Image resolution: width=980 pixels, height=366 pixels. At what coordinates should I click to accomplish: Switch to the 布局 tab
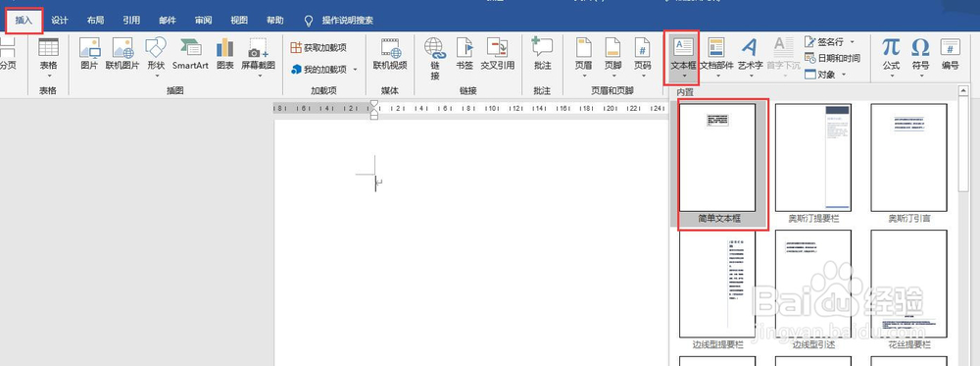(x=96, y=20)
